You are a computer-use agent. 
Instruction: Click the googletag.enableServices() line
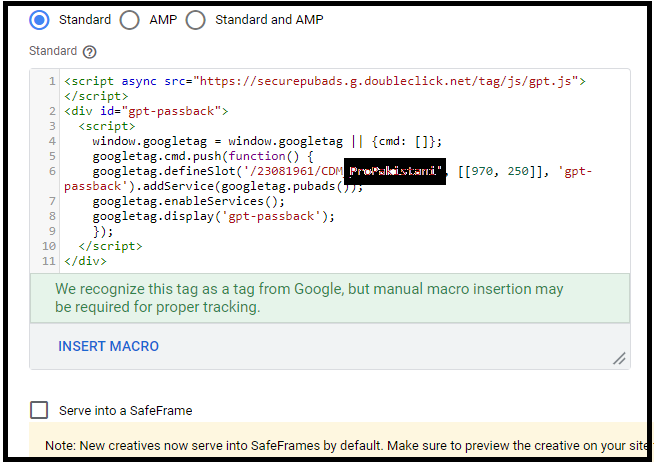point(189,201)
